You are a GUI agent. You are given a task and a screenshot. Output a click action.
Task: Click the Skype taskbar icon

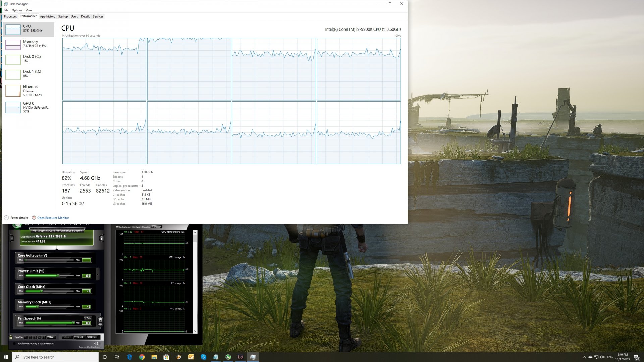tap(203, 357)
